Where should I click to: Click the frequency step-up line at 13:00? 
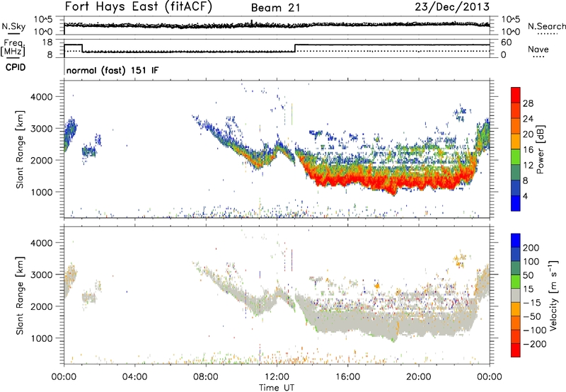[x=295, y=48]
